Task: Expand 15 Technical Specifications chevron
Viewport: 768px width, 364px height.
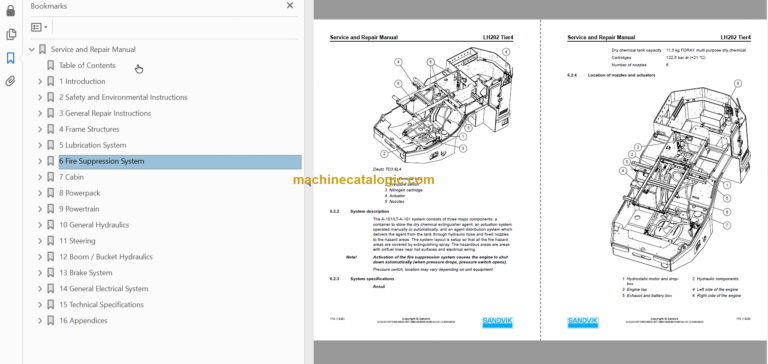Action: tap(40, 304)
